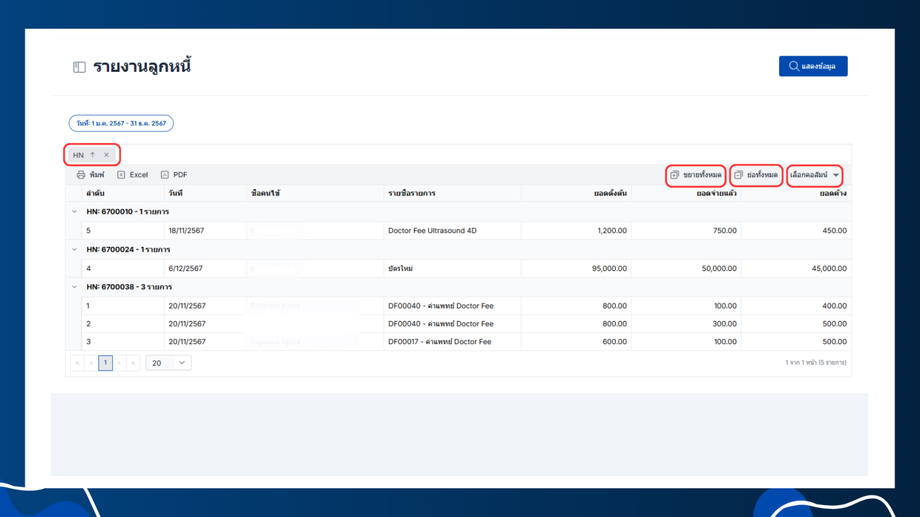This screenshot has height=517, width=920.
Task: Open the page size dropdown showing 20
Action: coord(168,363)
